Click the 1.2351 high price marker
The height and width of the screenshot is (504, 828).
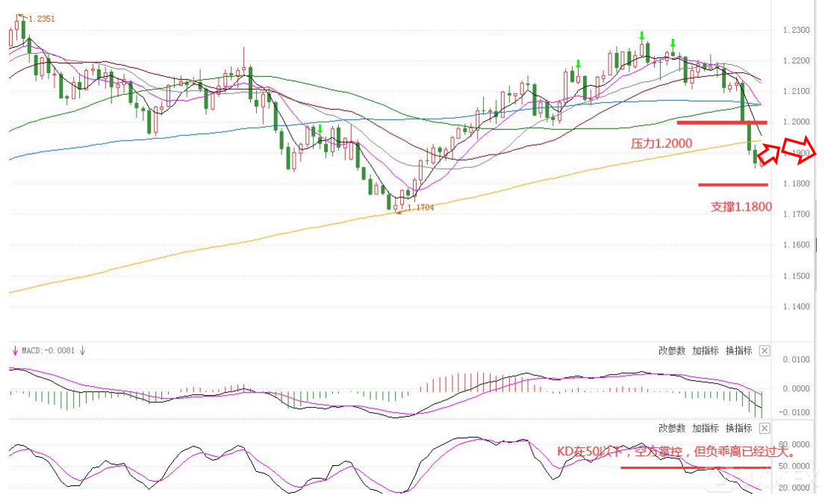41,19
